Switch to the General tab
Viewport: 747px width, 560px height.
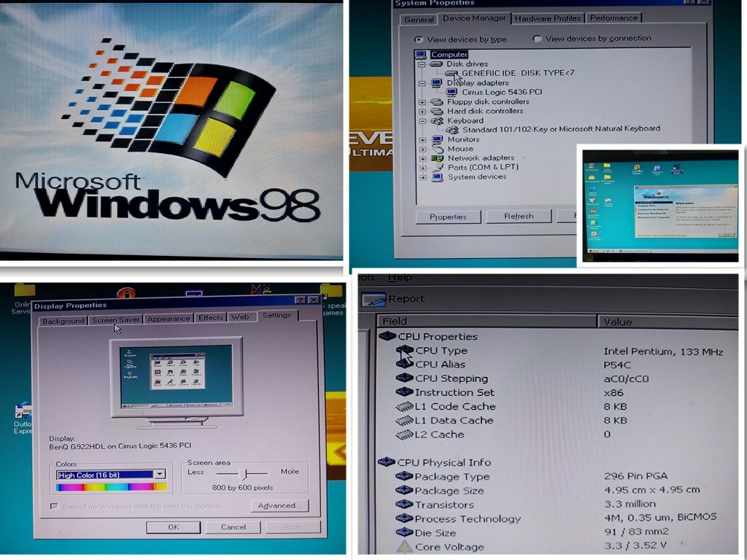419,20
